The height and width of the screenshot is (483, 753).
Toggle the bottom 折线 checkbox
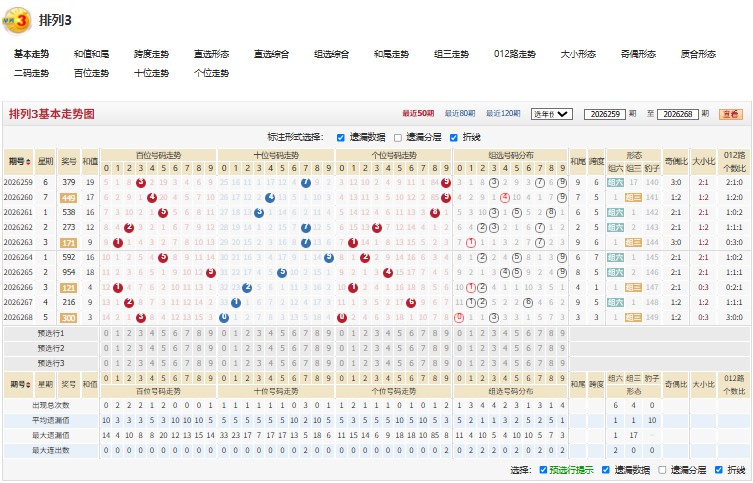click(x=719, y=470)
